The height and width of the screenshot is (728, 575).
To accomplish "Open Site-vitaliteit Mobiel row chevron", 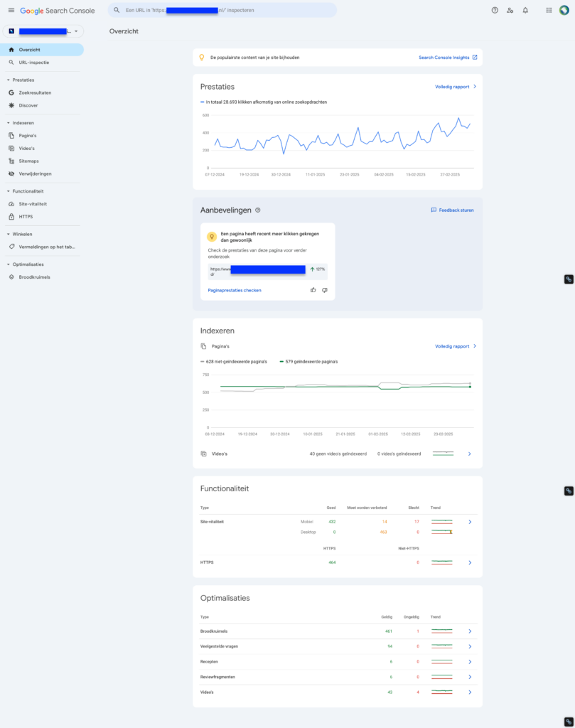I will pos(470,522).
